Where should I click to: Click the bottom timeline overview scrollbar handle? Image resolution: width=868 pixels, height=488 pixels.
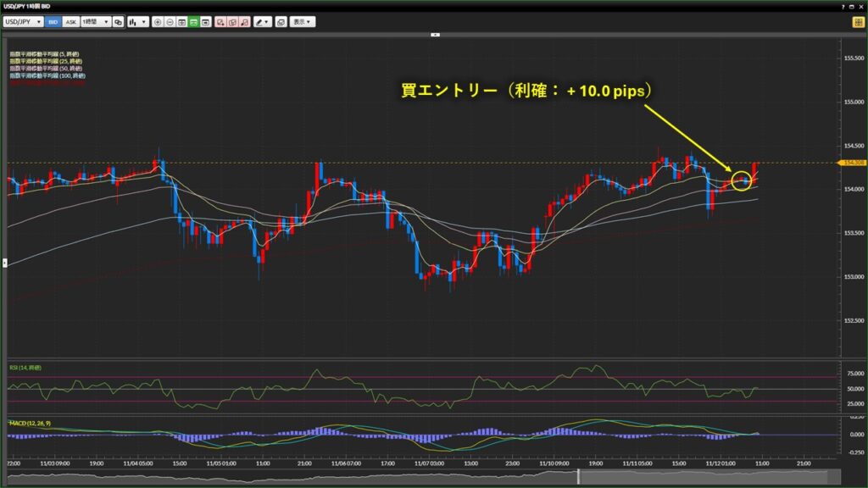pyautogui.click(x=578, y=478)
